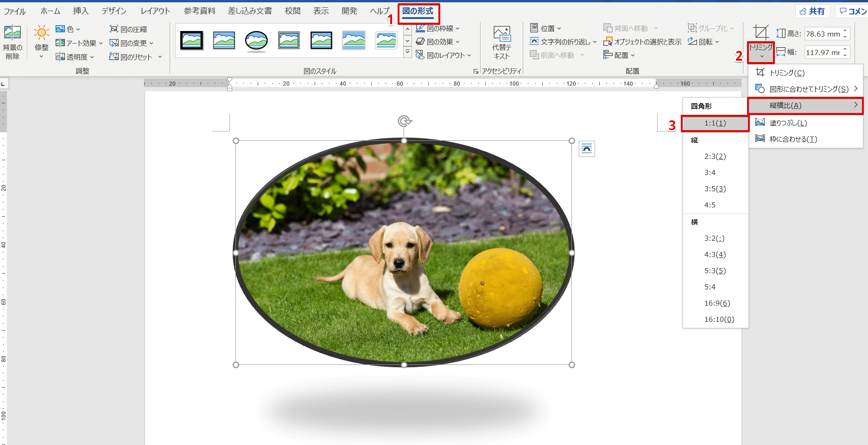The height and width of the screenshot is (445, 868).
Task: Choose トリミング(C) from the crop menu
Action: tap(805, 73)
